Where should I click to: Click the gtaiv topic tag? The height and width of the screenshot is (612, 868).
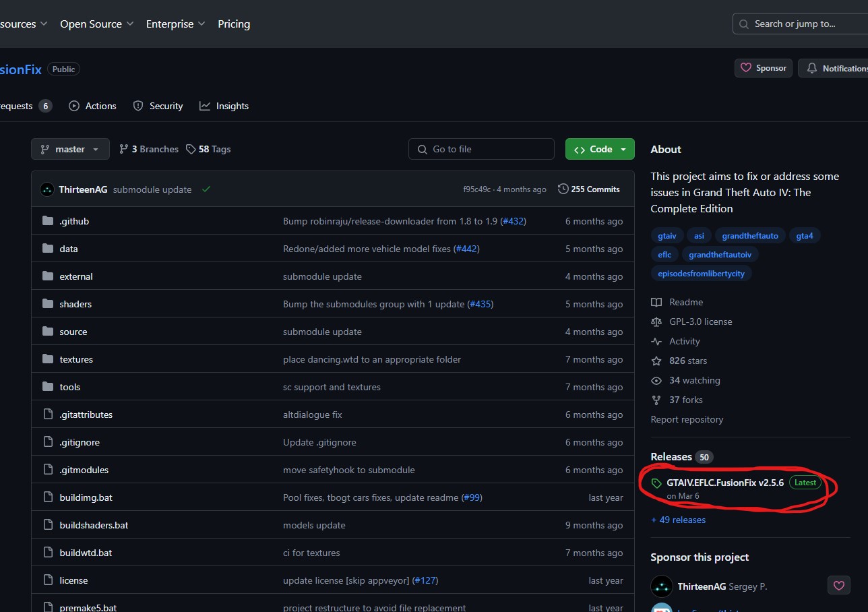[667, 236]
